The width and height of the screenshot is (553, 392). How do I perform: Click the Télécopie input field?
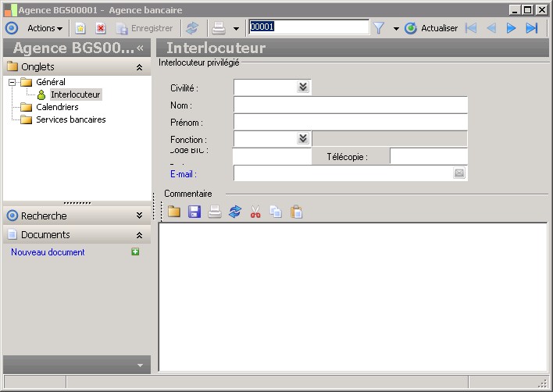point(429,156)
